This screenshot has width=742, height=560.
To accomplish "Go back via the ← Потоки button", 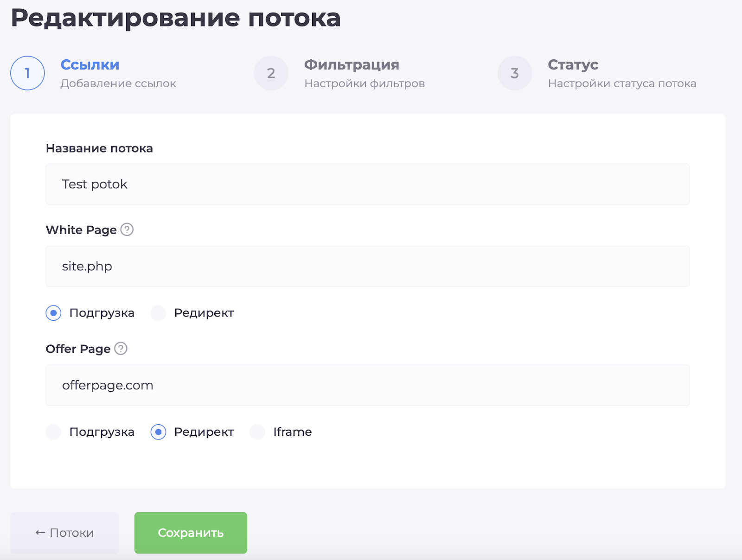I will point(64,533).
